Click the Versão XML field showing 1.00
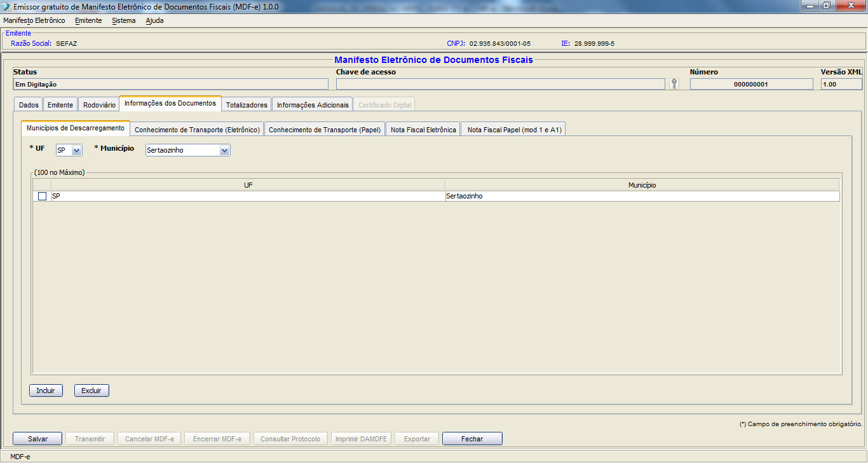868x463 pixels. [x=841, y=84]
